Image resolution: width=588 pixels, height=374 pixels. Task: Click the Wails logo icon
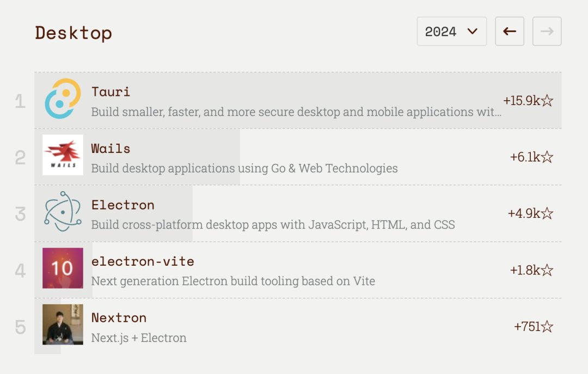tap(63, 155)
